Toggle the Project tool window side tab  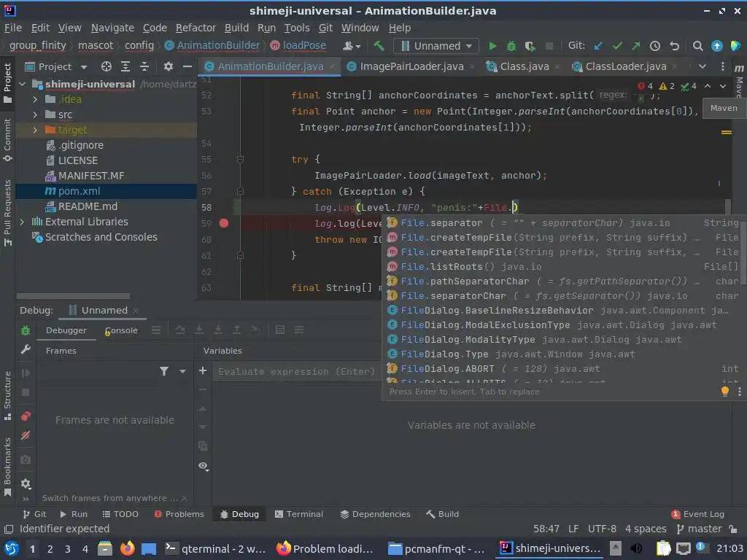[x=7, y=83]
